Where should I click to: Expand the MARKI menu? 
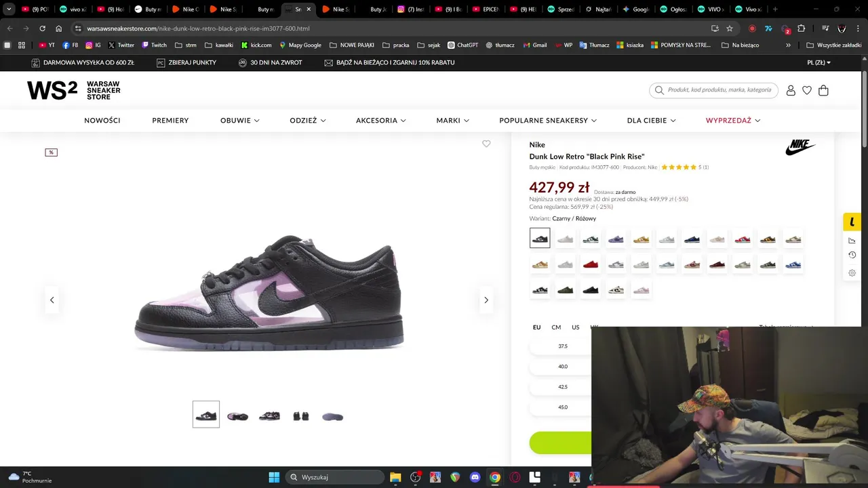(453, 121)
